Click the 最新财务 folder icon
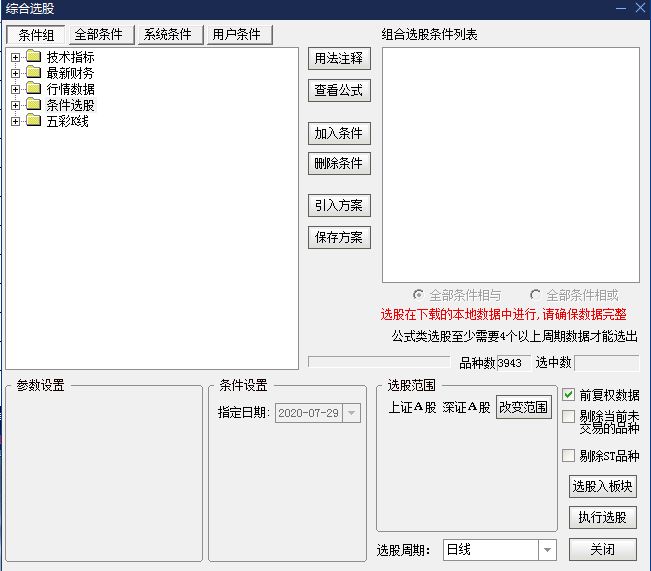Viewport: 651px width, 571px height. pyautogui.click(x=34, y=73)
